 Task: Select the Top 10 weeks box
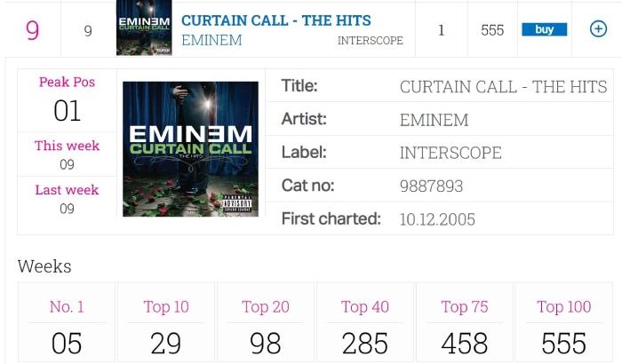point(166,322)
